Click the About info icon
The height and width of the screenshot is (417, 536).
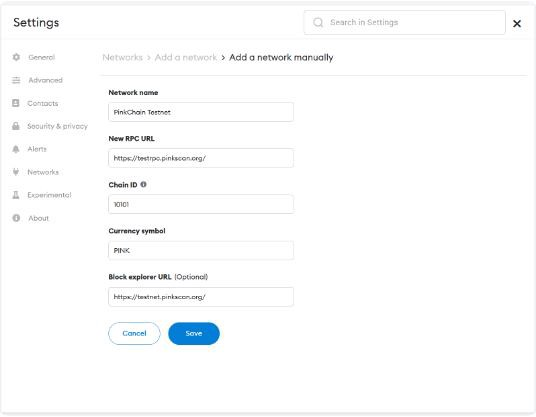click(x=16, y=218)
